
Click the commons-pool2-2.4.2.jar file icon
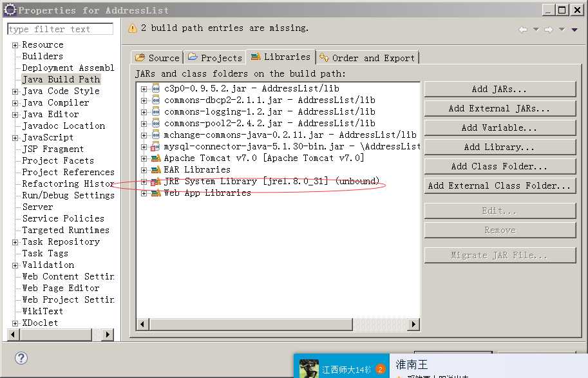pos(156,124)
